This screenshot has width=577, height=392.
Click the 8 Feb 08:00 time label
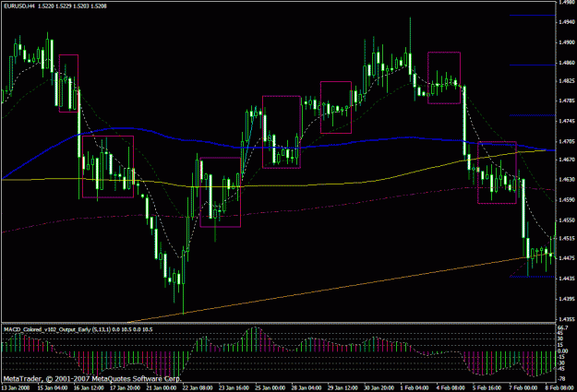click(x=559, y=387)
